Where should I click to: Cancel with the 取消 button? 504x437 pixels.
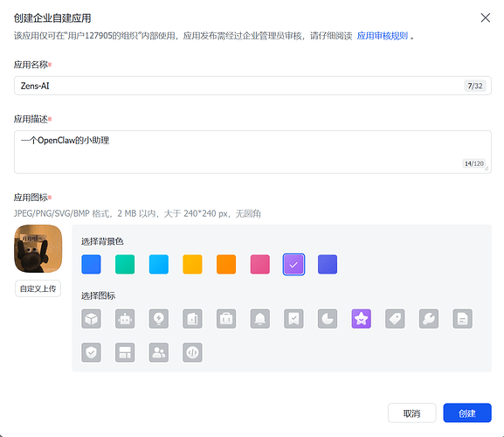click(x=411, y=413)
